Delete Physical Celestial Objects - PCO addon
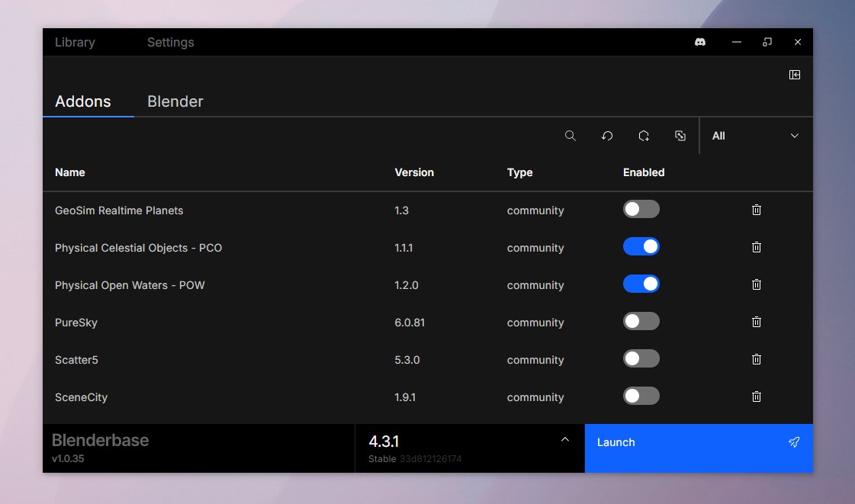The image size is (855, 504). coord(757,247)
